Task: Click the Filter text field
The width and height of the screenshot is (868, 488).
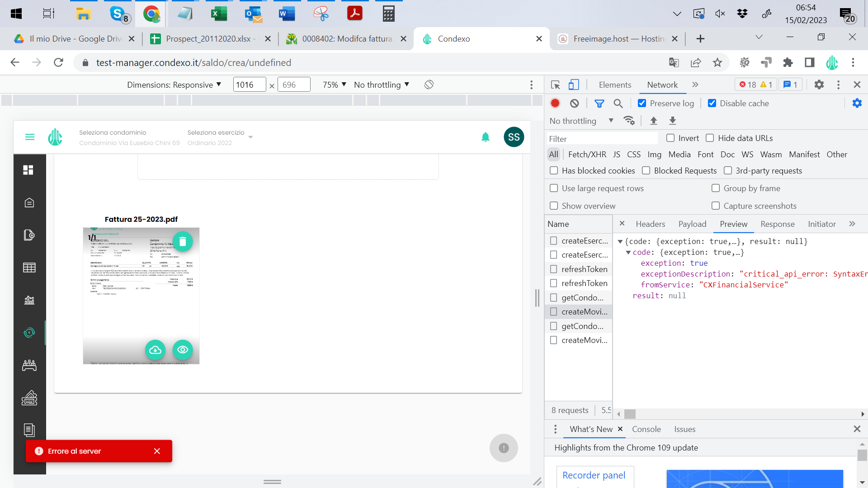Action: tap(602, 139)
